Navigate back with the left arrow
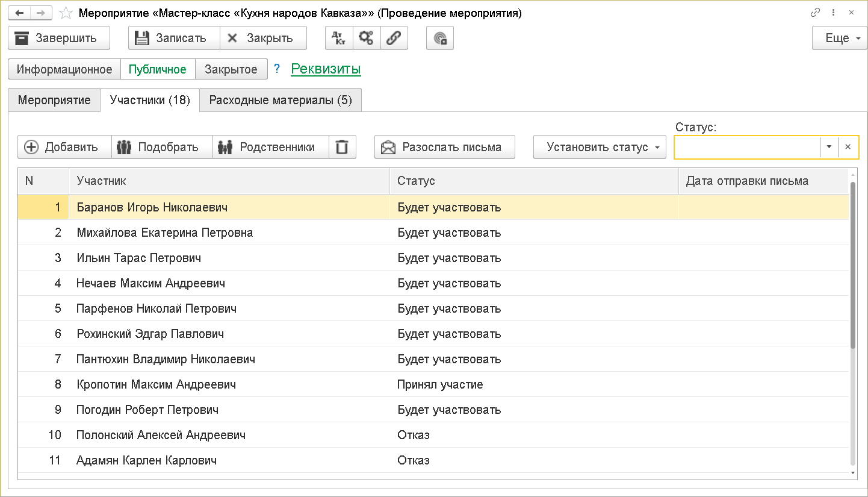Viewport: 868px width, 497px height. [x=19, y=13]
